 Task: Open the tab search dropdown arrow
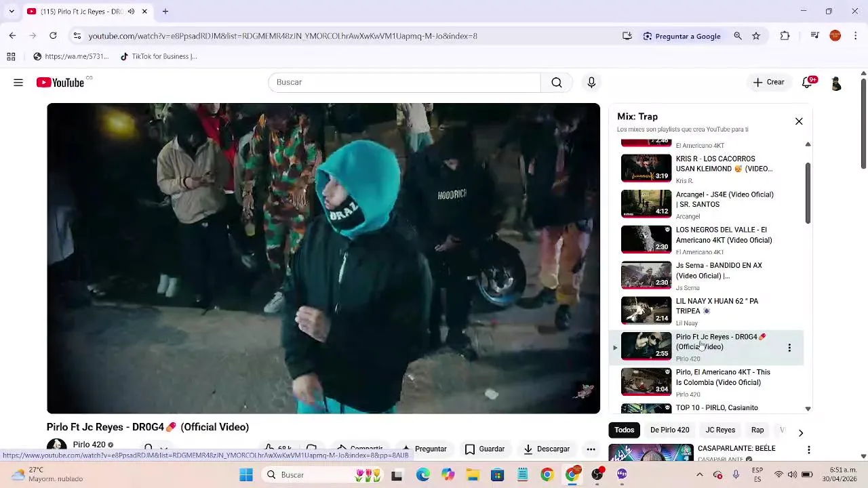tap(12, 12)
